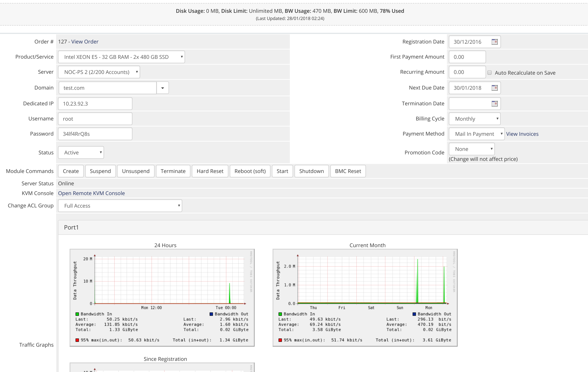
Task: Expand the Status dropdown
Action: (x=81, y=153)
